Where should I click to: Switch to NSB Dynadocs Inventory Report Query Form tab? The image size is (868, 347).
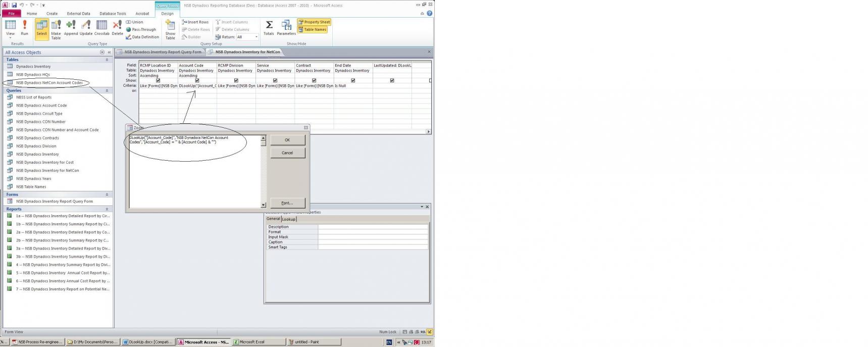tap(159, 52)
